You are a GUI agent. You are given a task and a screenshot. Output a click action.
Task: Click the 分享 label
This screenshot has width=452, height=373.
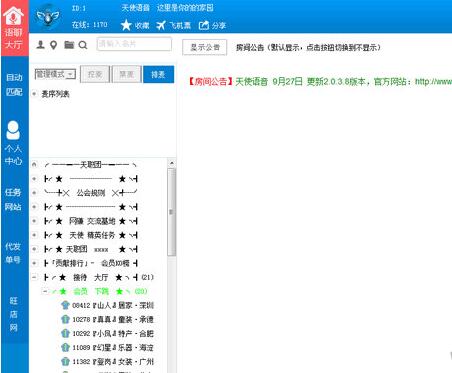pyautogui.click(x=219, y=25)
